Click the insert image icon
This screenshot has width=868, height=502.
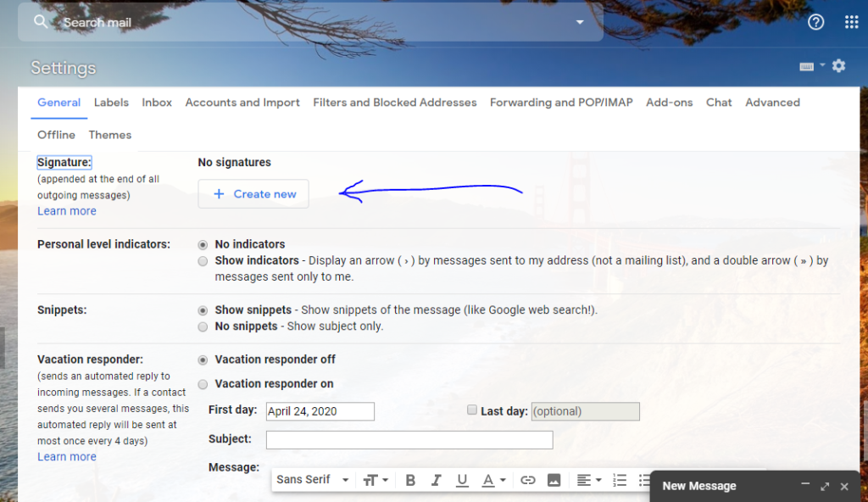(554, 480)
